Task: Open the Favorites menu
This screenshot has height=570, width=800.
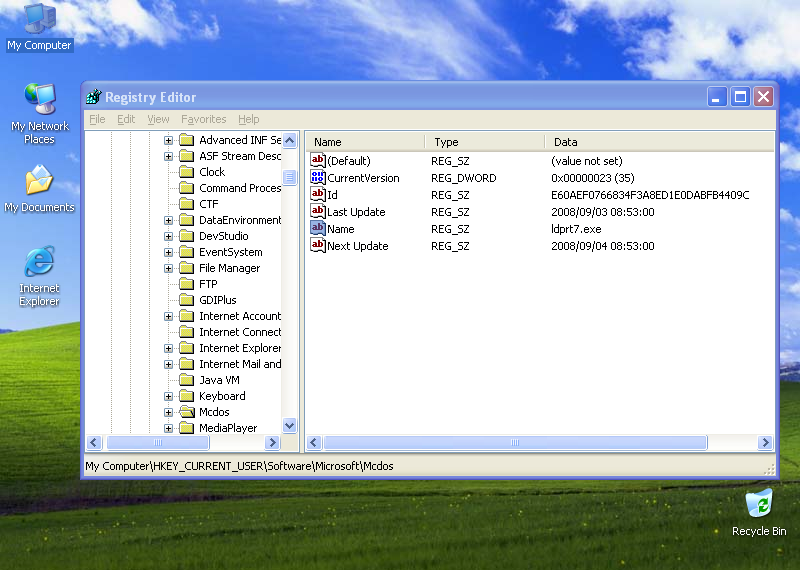Action: coord(204,119)
